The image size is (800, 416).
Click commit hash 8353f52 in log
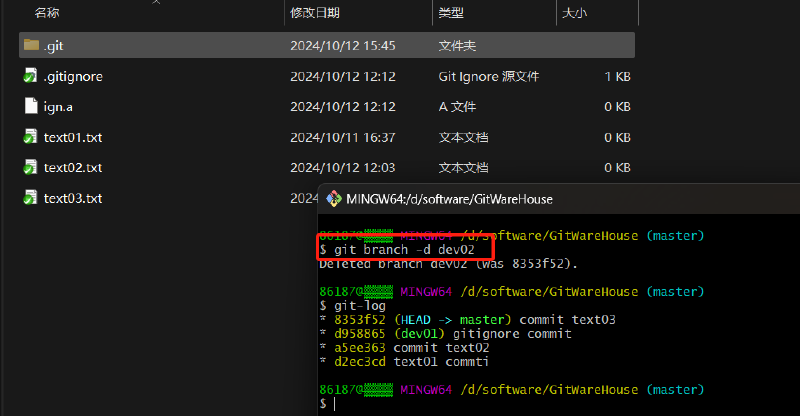coord(360,320)
